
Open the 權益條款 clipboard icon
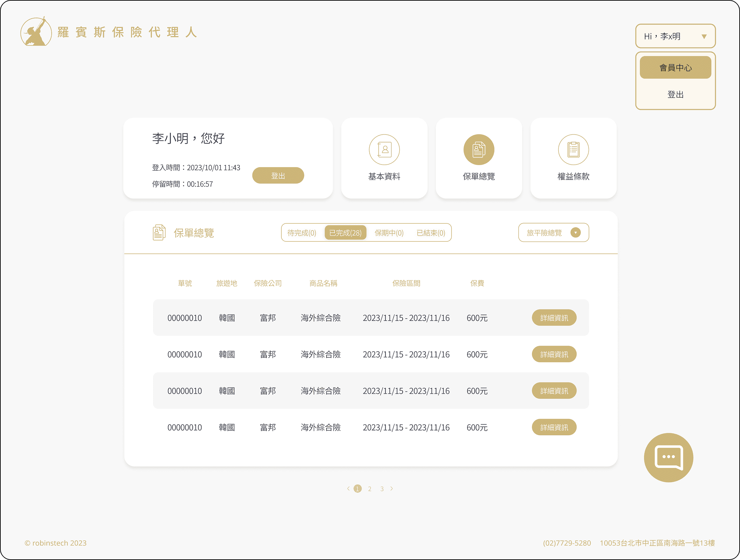tap(573, 149)
